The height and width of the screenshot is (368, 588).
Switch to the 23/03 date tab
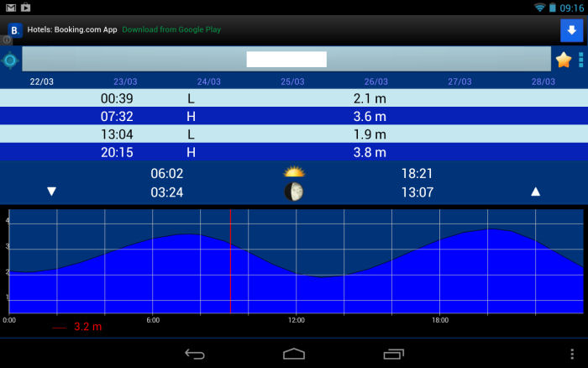tap(125, 81)
